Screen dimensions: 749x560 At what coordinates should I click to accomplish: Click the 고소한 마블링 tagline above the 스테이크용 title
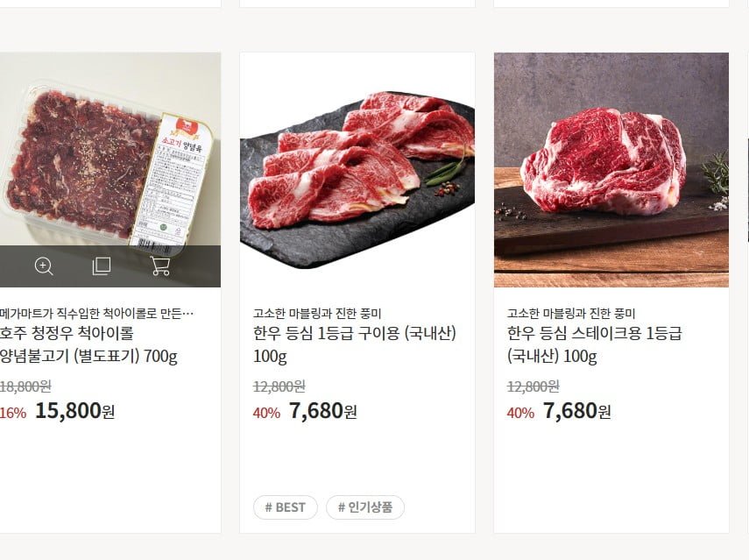point(571,313)
